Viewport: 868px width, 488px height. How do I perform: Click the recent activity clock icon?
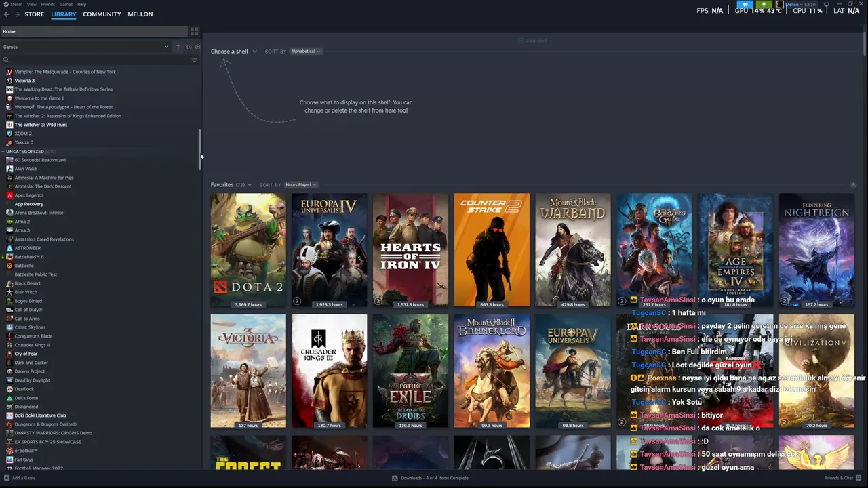(189, 47)
